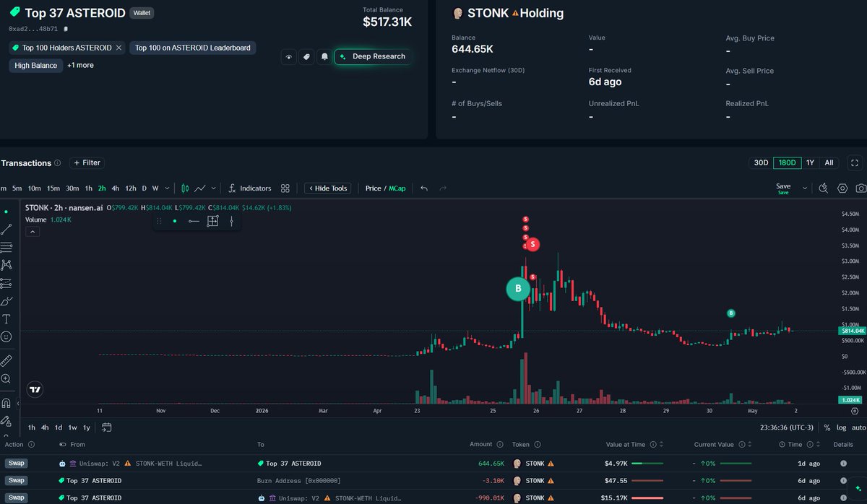The width and height of the screenshot is (867, 504).
Task: Sort transactions by Value at Time
Action: [663, 445]
